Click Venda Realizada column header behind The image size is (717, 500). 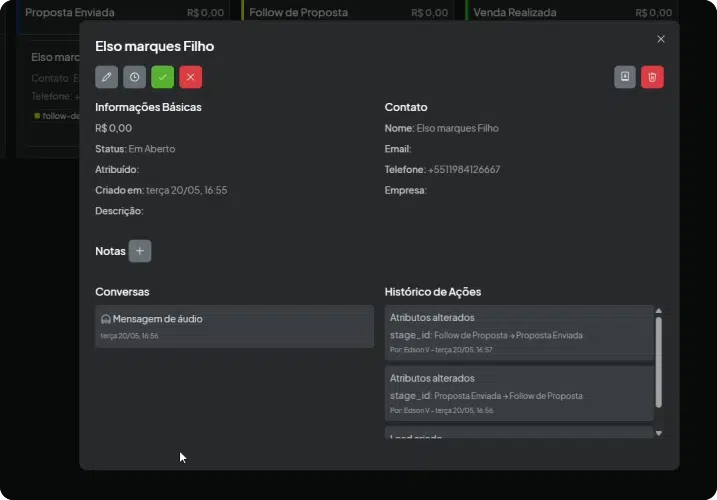tap(514, 12)
